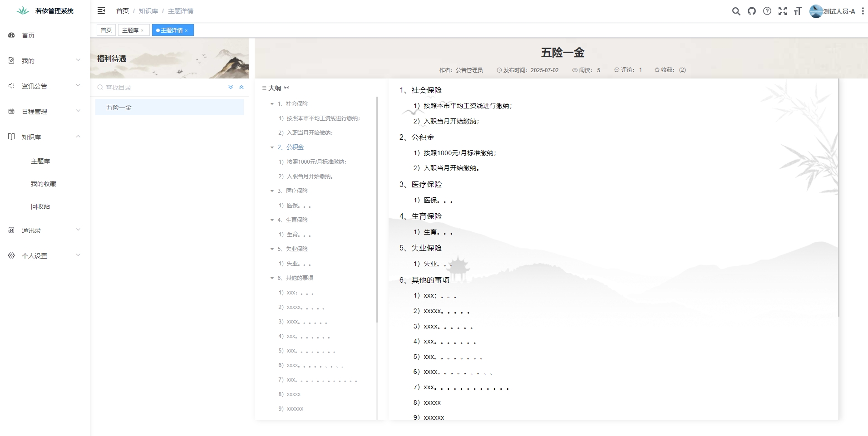Screen dimensions: 868x436
Task: Expand the 资讯公告 sidebar menu
Action: (x=44, y=86)
